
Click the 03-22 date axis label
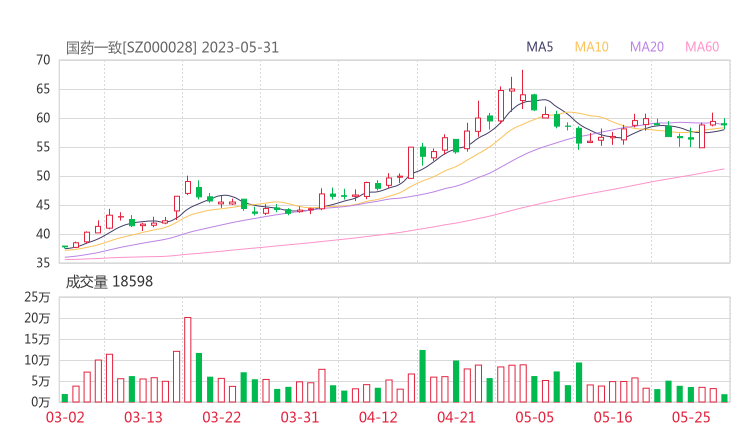point(221,417)
